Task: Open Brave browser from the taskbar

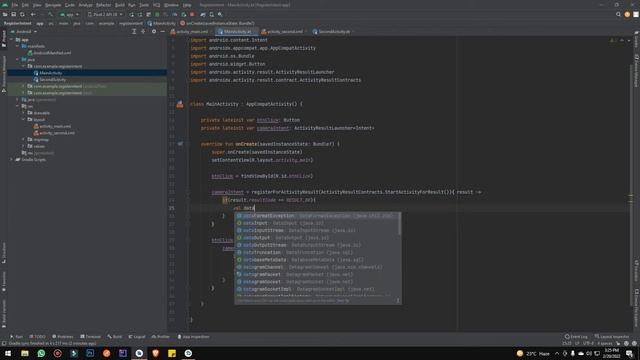Action: tap(156, 353)
